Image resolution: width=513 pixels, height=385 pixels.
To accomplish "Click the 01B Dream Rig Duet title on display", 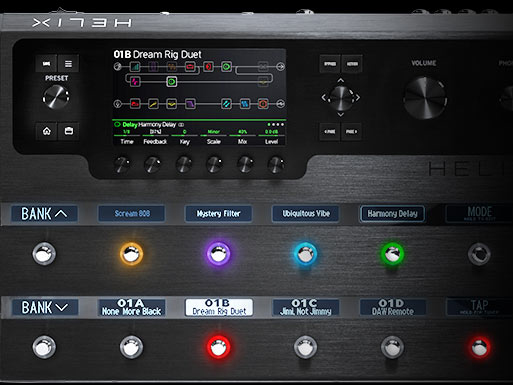I will [157, 54].
